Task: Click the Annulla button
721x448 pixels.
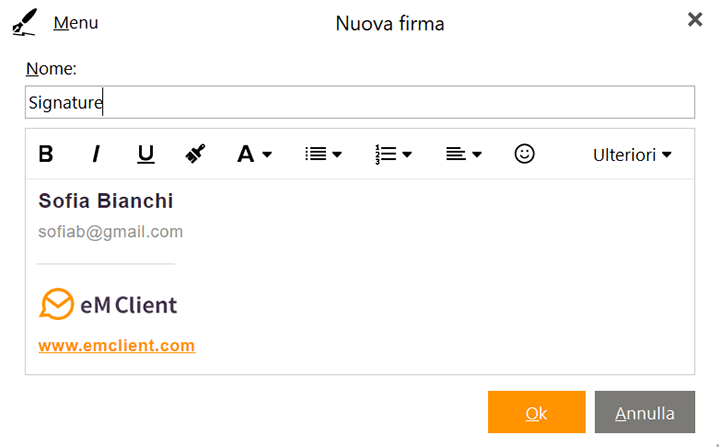Action: tap(645, 412)
